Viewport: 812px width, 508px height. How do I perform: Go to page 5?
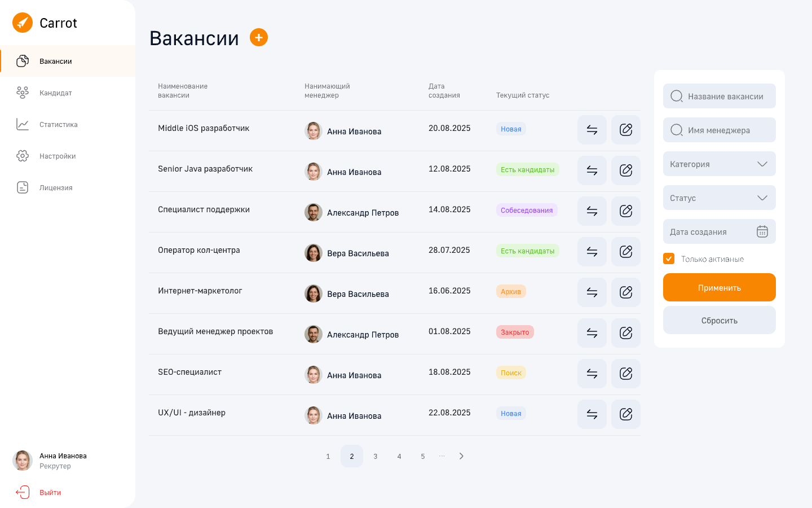click(423, 456)
